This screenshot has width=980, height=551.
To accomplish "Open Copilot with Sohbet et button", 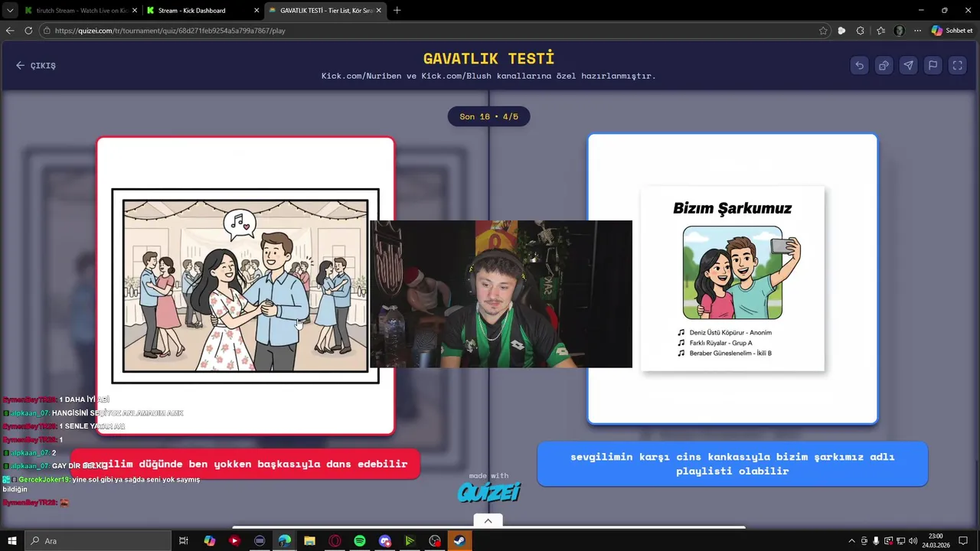I will (952, 31).
